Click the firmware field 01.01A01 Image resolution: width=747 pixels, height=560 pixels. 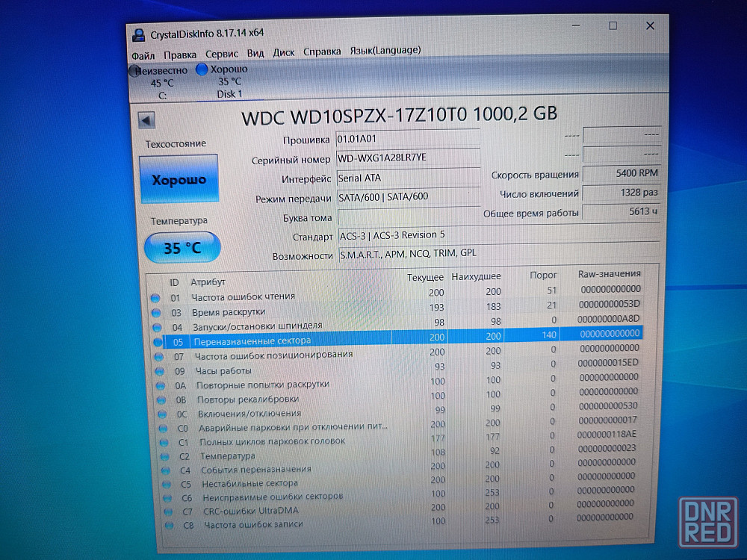(x=408, y=139)
